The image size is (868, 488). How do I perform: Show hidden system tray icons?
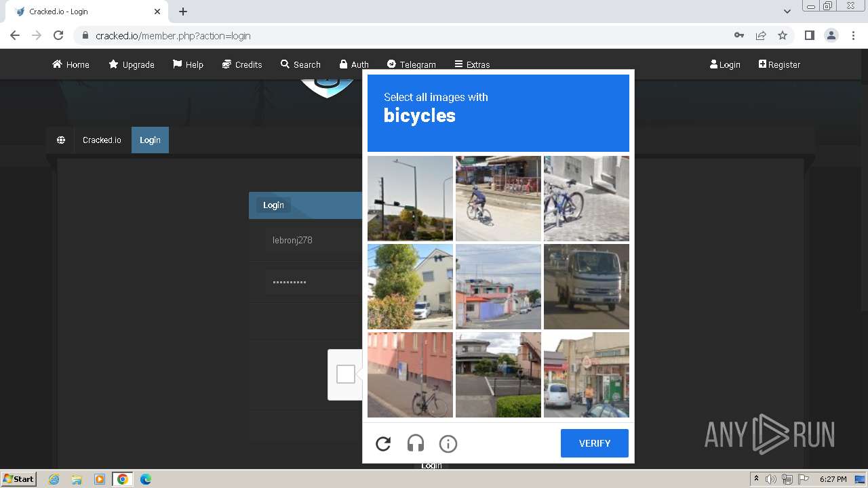click(x=756, y=479)
